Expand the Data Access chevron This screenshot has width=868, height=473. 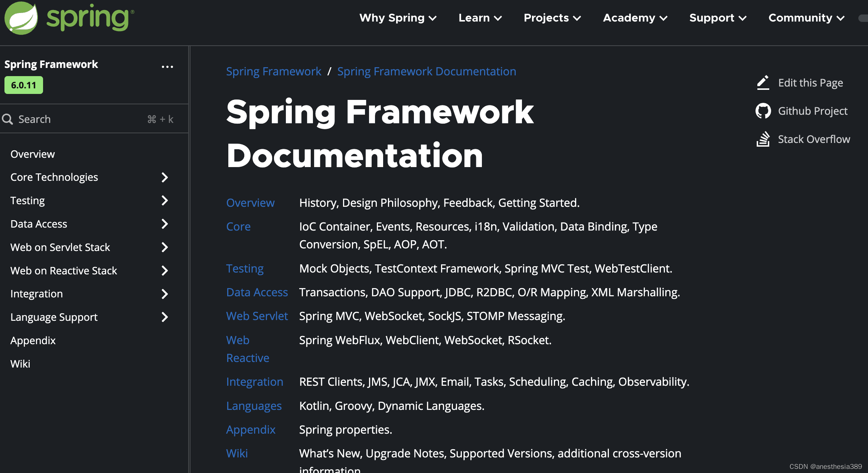pos(165,224)
